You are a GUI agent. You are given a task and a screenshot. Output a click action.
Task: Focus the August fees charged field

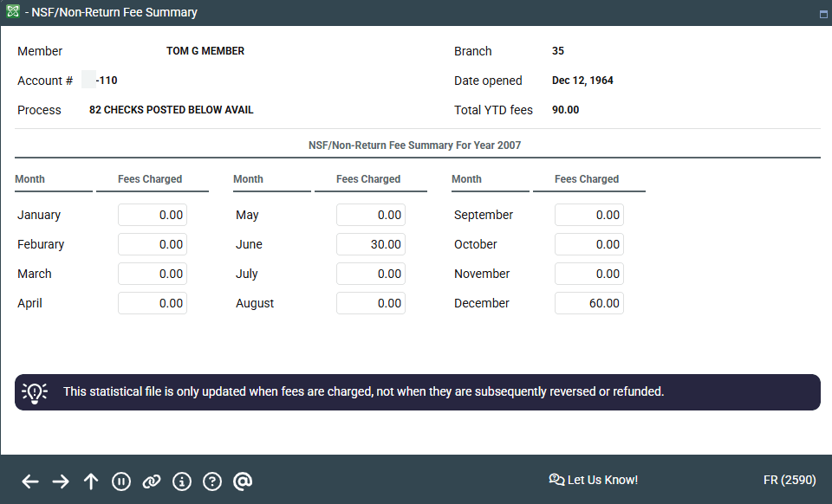(x=371, y=303)
